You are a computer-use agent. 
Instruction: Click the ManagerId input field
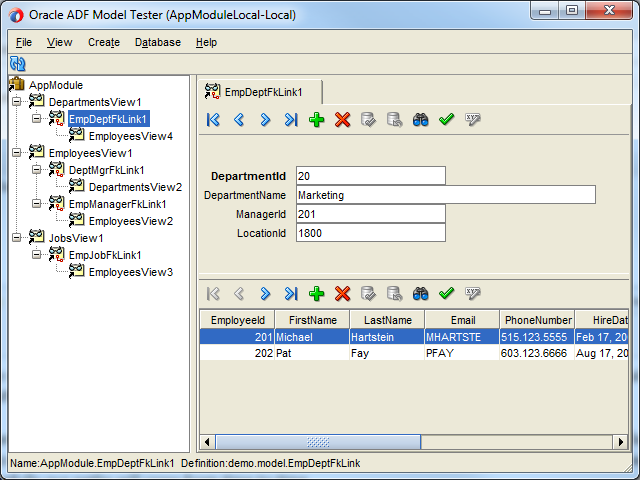click(x=371, y=214)
